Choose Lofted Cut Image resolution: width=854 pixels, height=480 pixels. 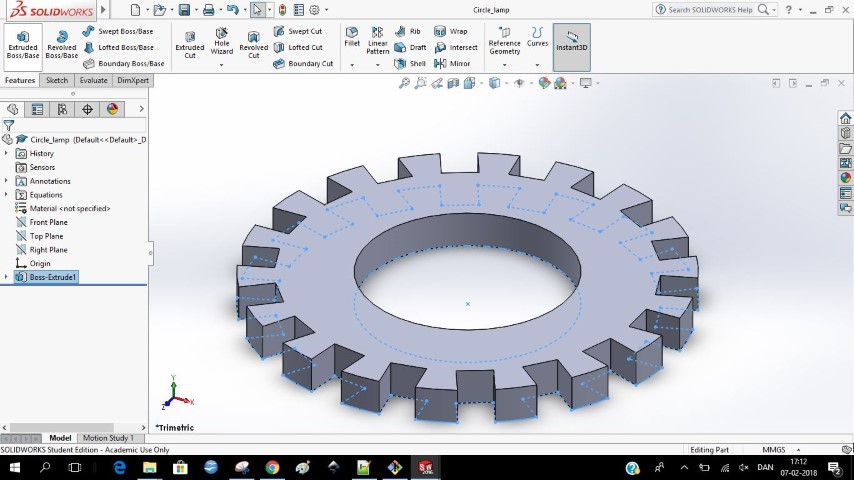(x=298, y=47)
